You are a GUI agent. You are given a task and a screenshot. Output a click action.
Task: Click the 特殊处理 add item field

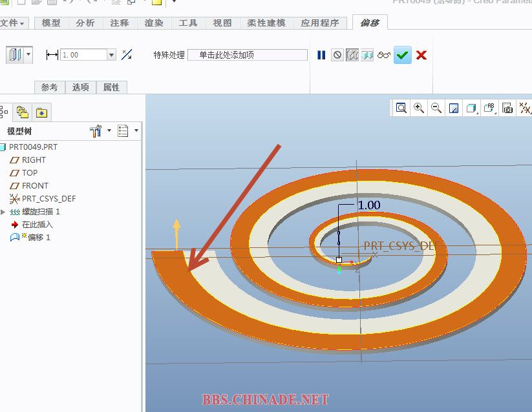[x=247, y=56]
